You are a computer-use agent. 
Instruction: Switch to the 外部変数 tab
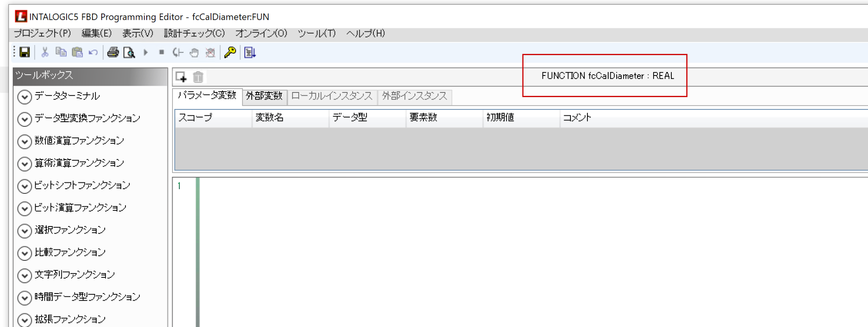click(264, 96)
